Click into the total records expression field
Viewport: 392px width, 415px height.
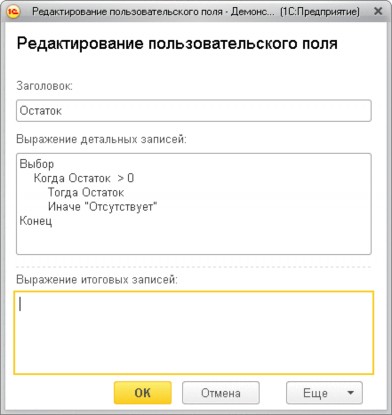coord(194,333)
